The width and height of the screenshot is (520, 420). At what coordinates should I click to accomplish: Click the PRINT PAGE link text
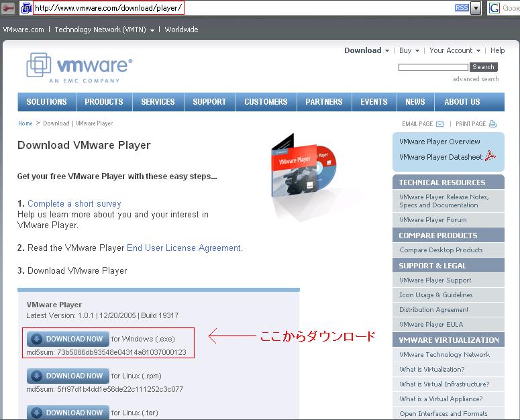(470, 124)
